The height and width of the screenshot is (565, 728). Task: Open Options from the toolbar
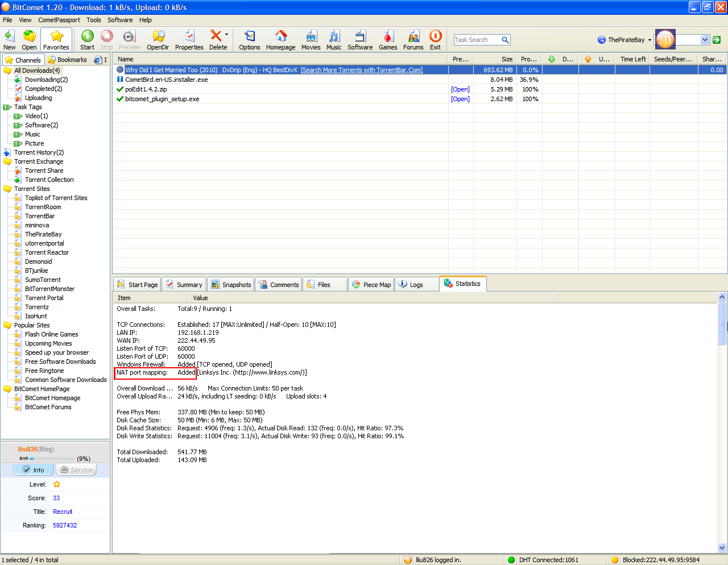pos(249,40)
